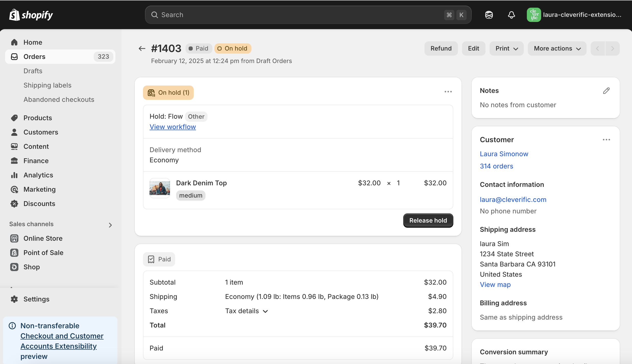Viewport: 632px width, 364px height.
Task: Click the medium variant tag
Action: tap(191, 196)
